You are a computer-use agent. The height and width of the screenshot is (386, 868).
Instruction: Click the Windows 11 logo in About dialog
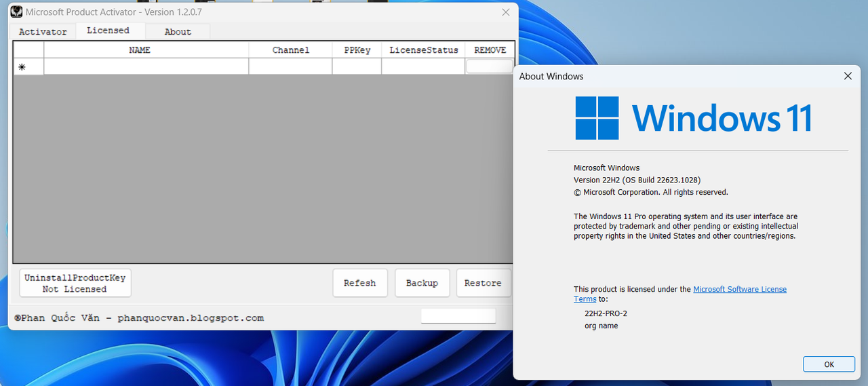(693, 118)
